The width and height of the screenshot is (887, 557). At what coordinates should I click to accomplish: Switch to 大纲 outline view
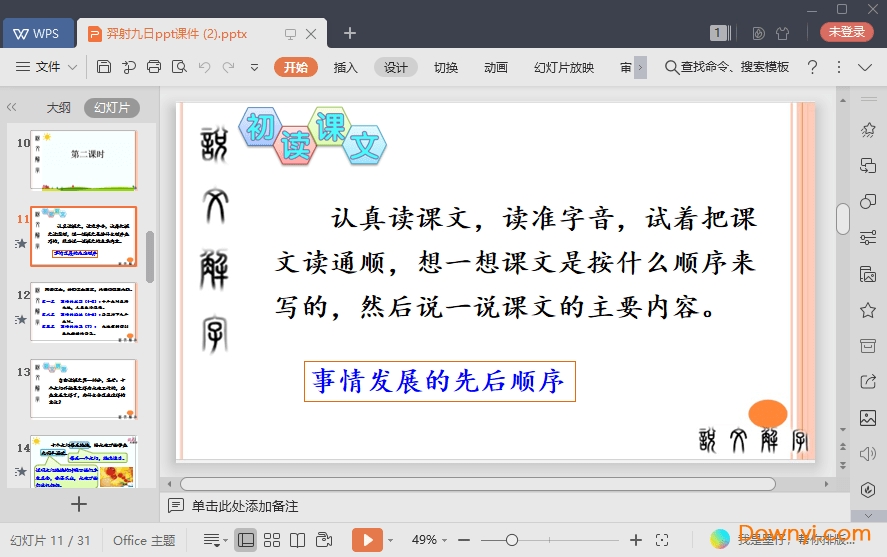[58, 107]
